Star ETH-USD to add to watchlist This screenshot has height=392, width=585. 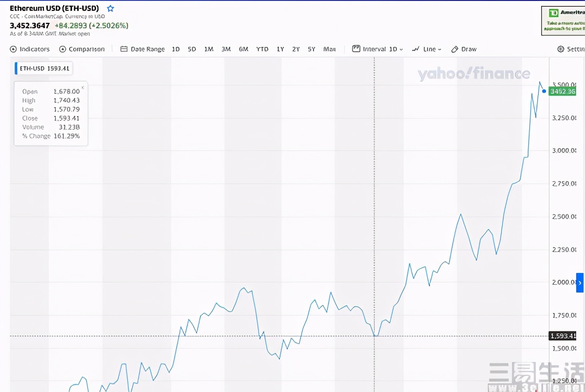pos(111,8)
